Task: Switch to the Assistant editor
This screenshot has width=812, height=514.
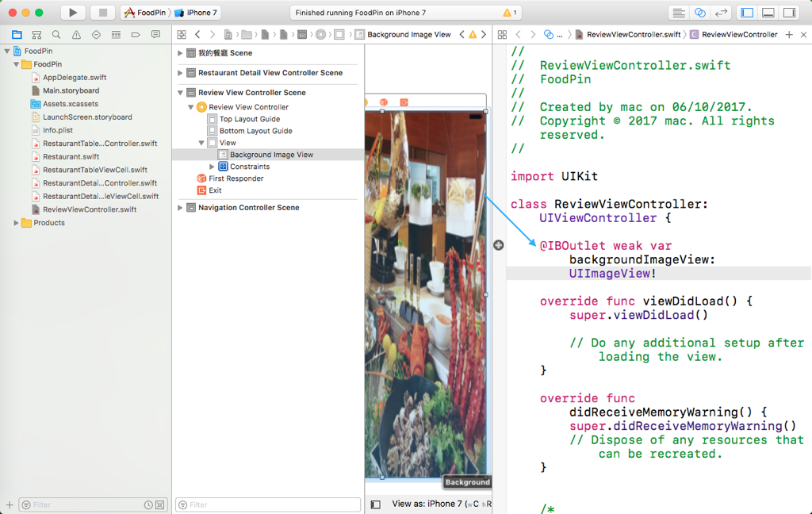Action: (699, 13)
